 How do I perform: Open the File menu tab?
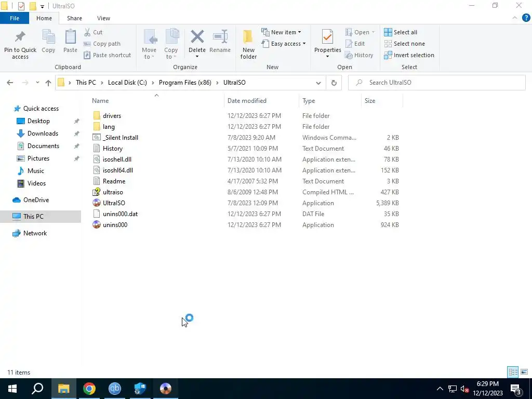coord(14,18)
